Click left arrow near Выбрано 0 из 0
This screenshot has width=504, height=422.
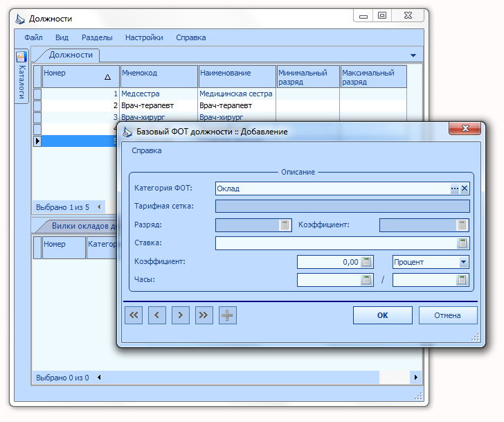pos(99,377)
